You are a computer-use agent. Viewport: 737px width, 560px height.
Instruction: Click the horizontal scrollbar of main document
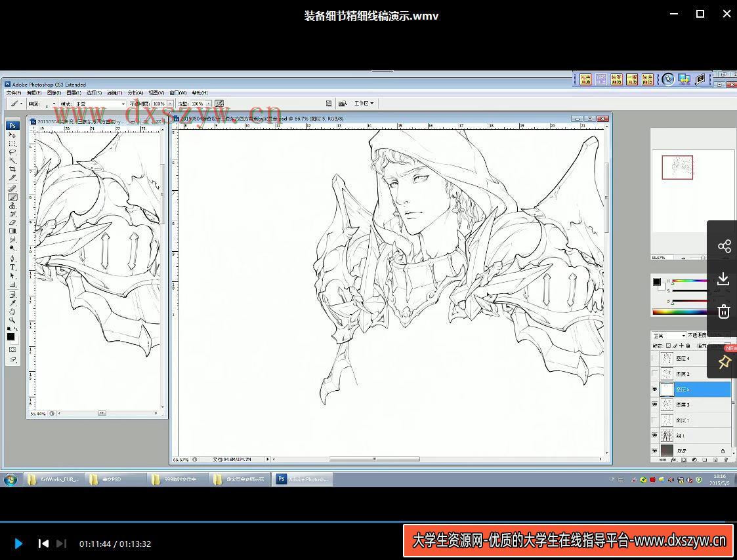[375, 459]
